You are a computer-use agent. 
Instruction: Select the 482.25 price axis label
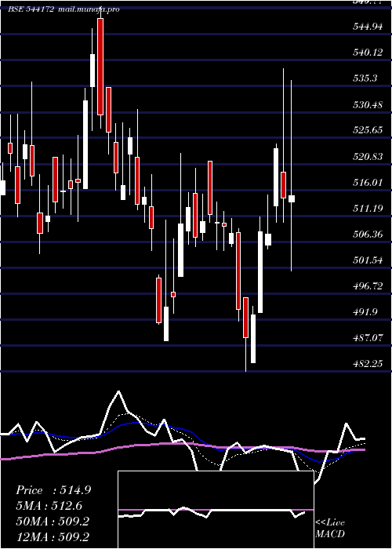(368, 364)
